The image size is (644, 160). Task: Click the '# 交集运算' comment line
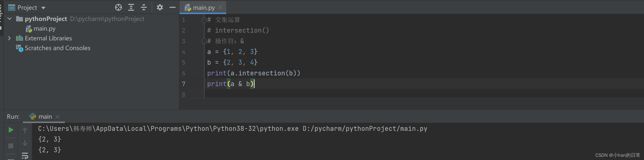(x=224, y=20)
